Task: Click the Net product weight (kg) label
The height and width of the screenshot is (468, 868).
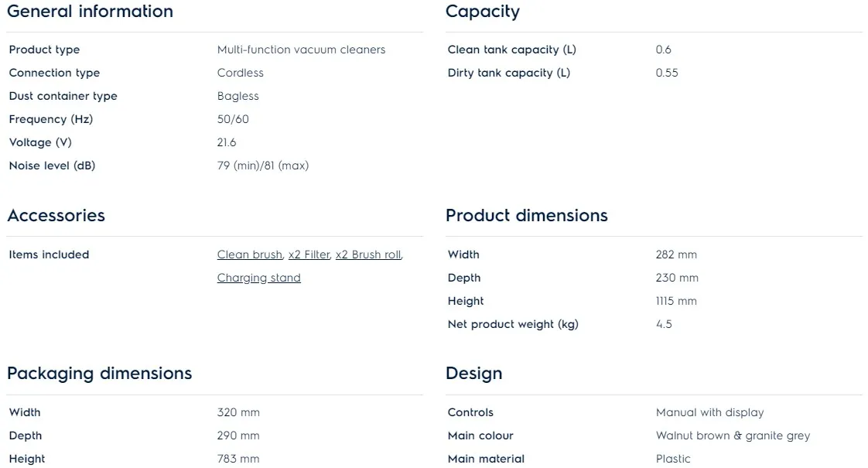Action: 512,324
